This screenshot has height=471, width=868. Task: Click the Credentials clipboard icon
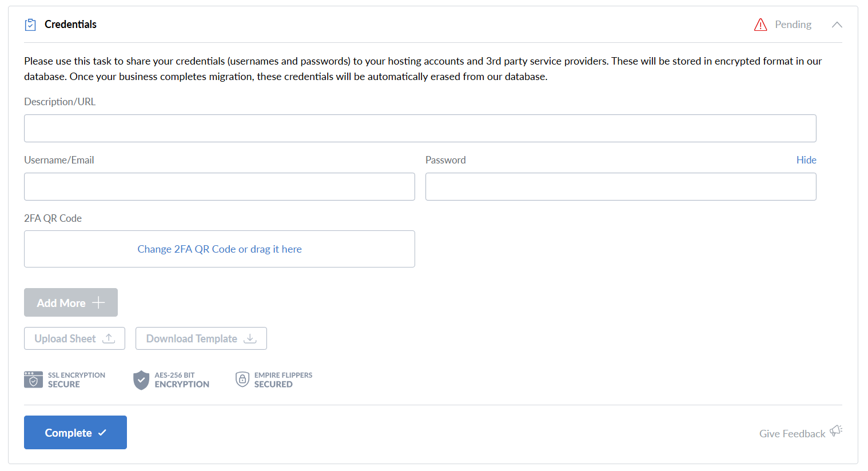30,25
